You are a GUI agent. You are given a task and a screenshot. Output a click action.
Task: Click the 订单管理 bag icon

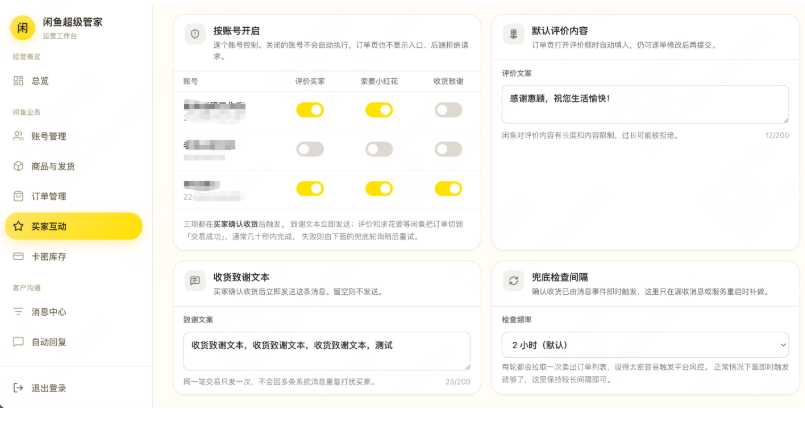(18, 196)
